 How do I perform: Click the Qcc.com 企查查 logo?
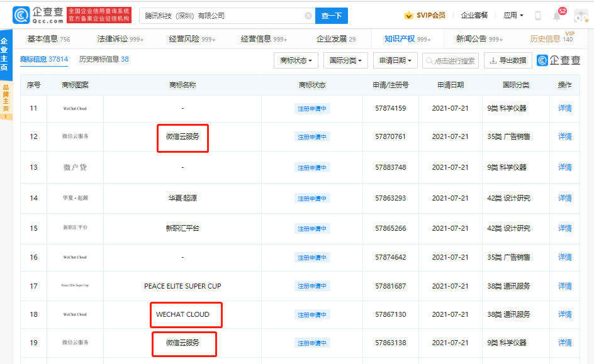(x=39, y=15)
